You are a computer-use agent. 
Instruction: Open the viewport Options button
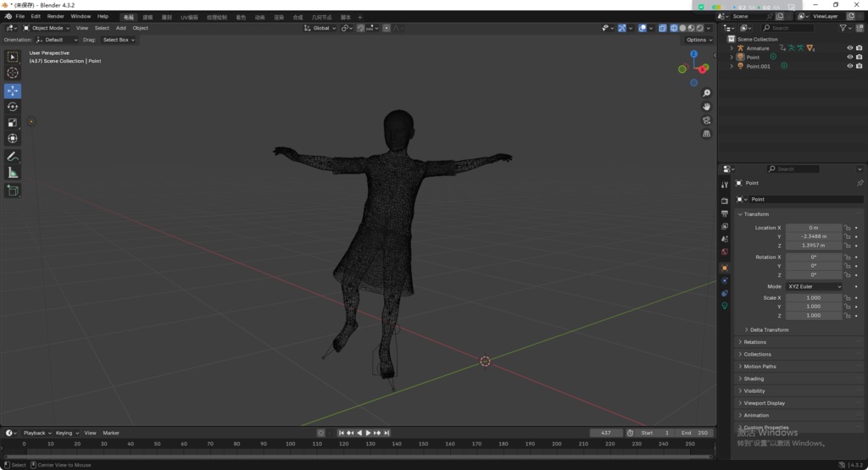698,40
